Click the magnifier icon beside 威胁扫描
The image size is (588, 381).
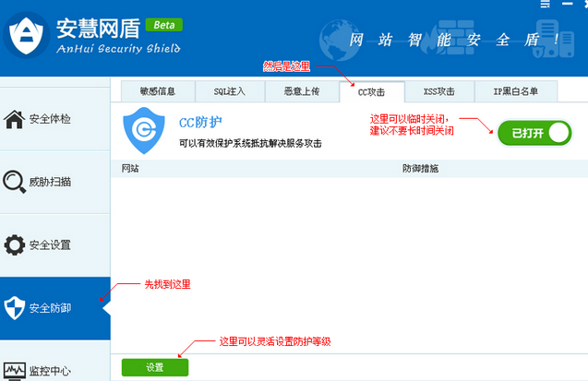pos(14,182)
